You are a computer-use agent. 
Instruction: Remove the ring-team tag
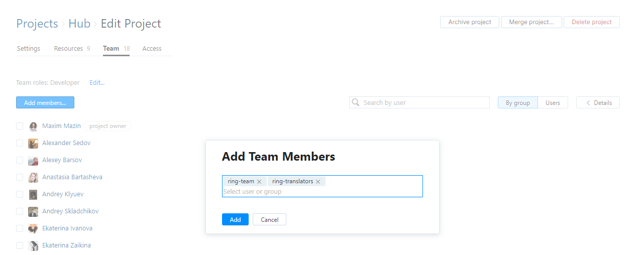[x=259, y=182]
